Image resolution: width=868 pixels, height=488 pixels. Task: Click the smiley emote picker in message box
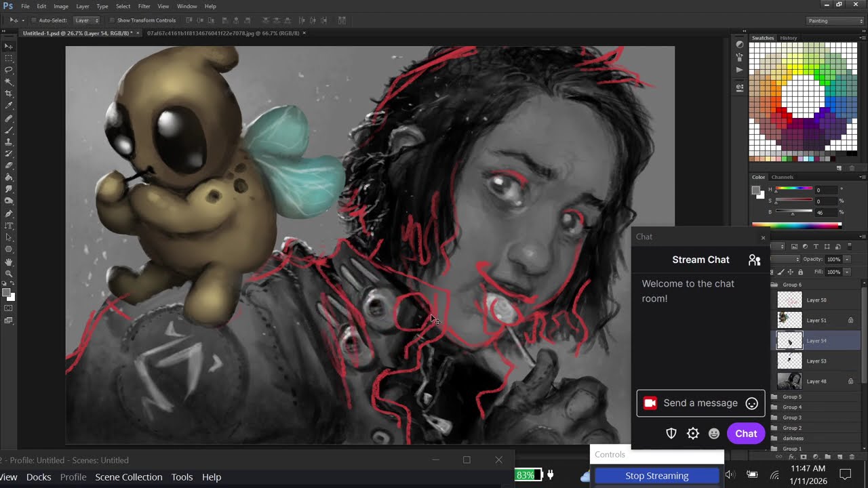(751, 403)
